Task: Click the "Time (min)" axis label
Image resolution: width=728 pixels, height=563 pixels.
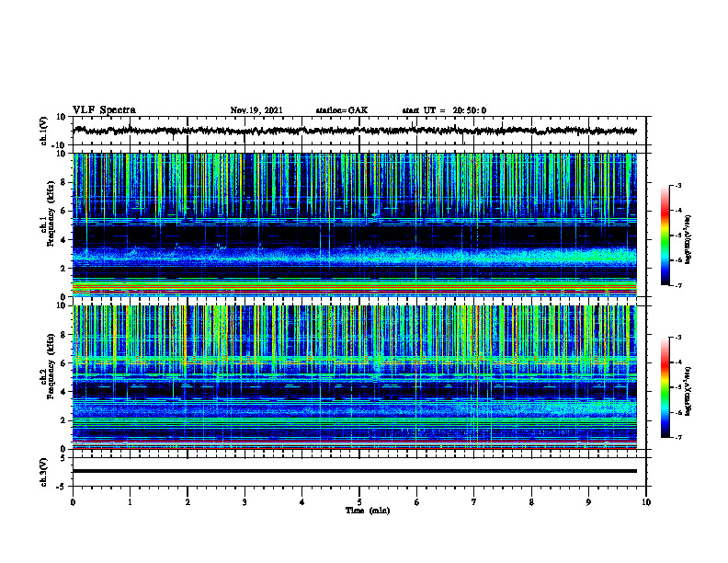Action: point(368,511)
